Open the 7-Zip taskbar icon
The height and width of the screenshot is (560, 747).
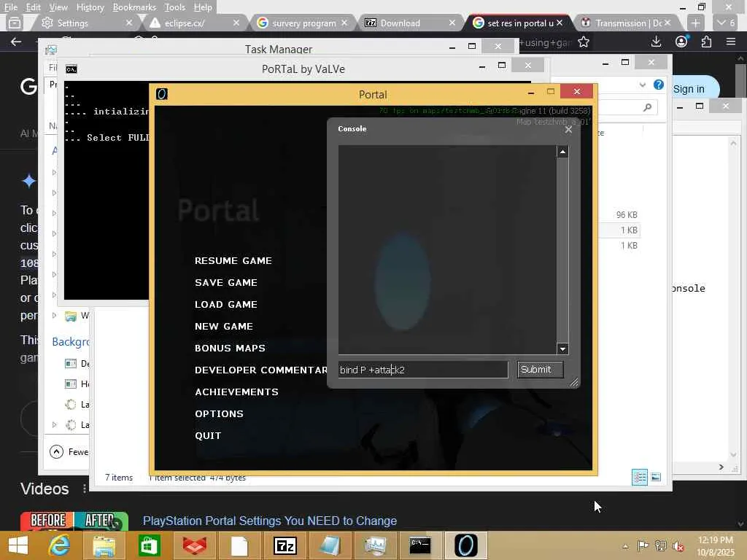285,545
